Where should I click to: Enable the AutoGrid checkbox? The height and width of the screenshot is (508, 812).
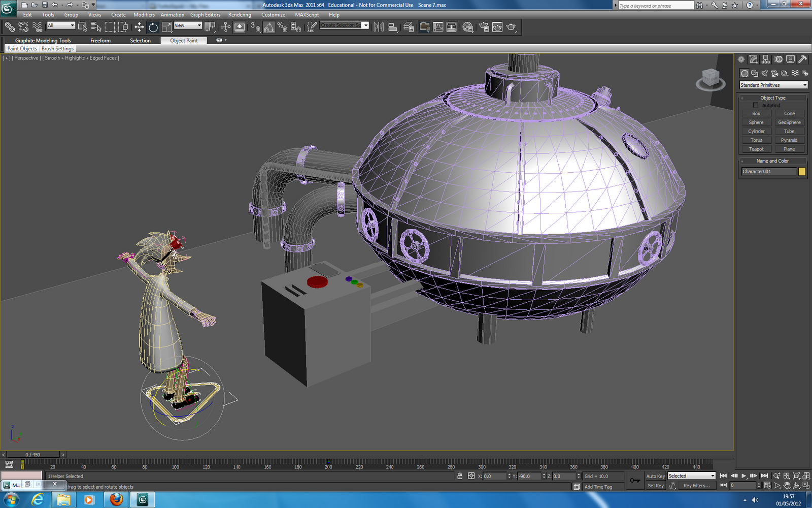[756, 105]
